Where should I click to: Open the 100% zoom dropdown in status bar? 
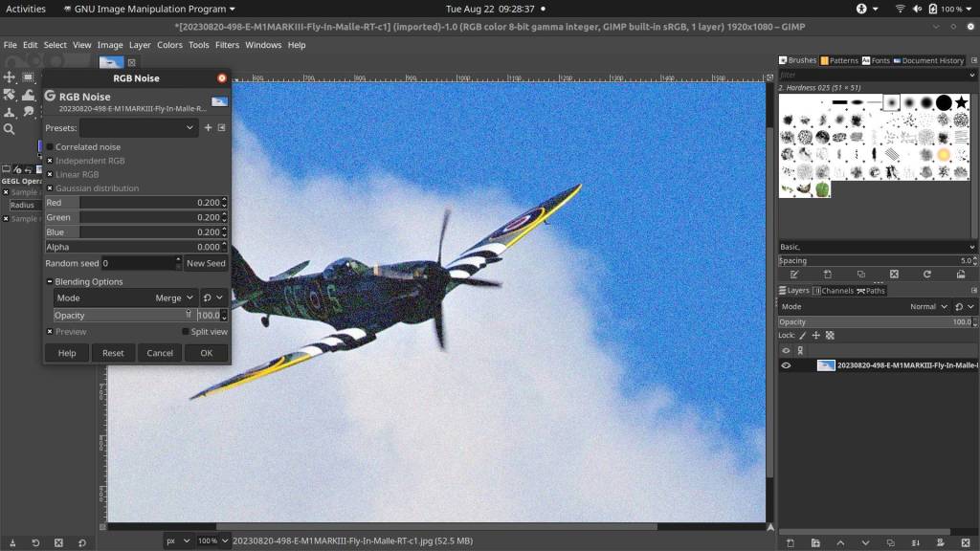pyautogui.click(x=213, y=541)
